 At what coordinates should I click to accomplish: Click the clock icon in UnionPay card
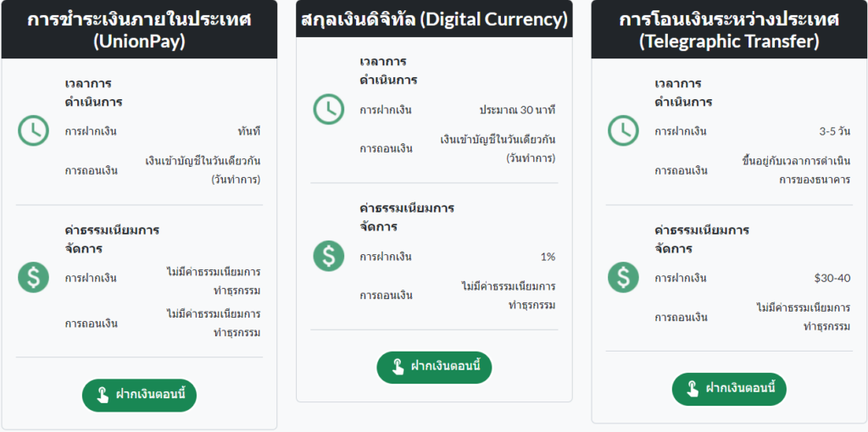pyautogui.click(x=33, y=130)
